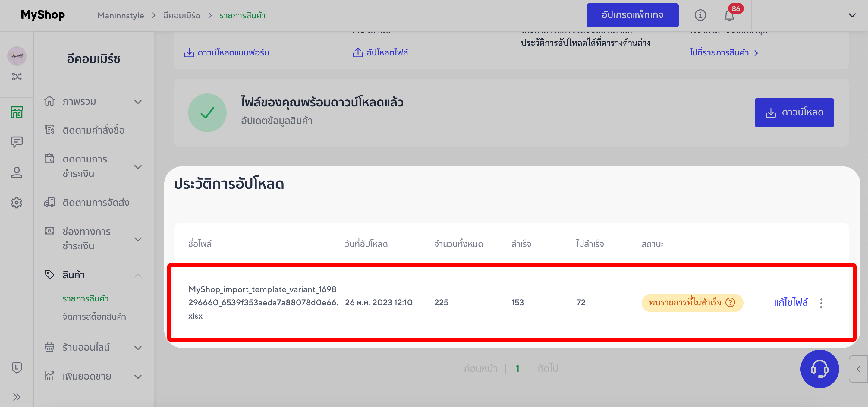Click the green storefront icon in sidebar
The height and width of the screenshot is (407, 868).
(x=17, y=112)
